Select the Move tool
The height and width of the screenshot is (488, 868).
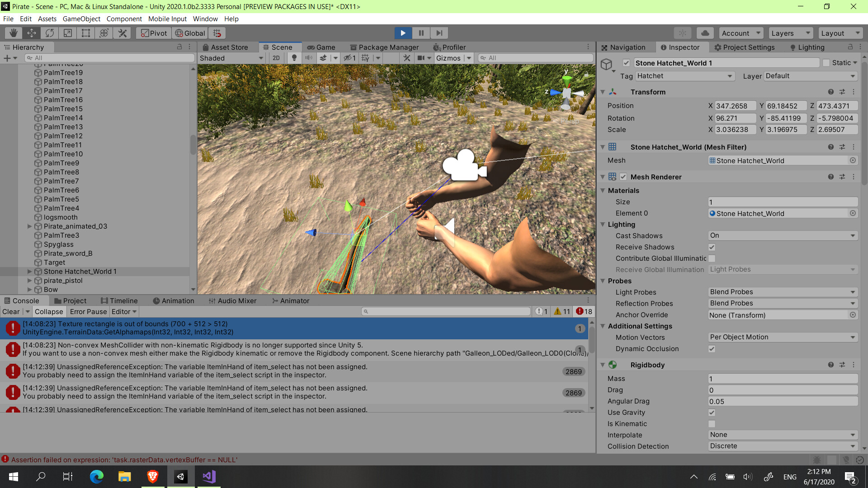[x=31, y=33]
